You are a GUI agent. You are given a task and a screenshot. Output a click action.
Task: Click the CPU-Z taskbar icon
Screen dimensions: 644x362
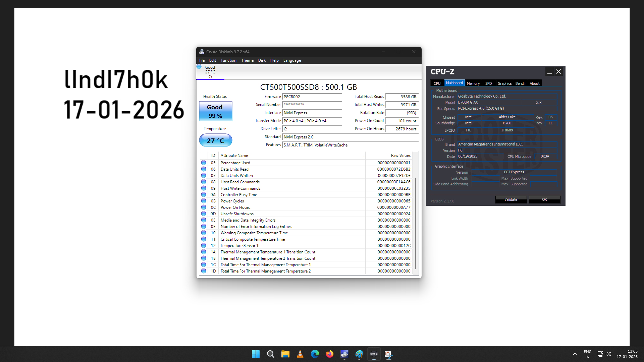point(374,354)
